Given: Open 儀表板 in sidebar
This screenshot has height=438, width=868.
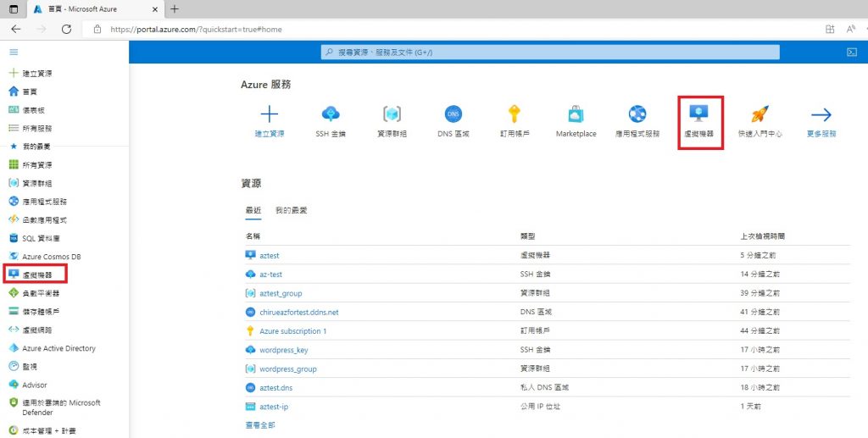Looking at the screenshot, I should point(33,109).
